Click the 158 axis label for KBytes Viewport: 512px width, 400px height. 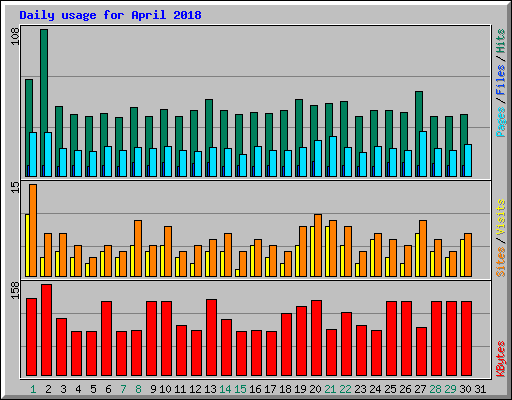coord(15,290)
